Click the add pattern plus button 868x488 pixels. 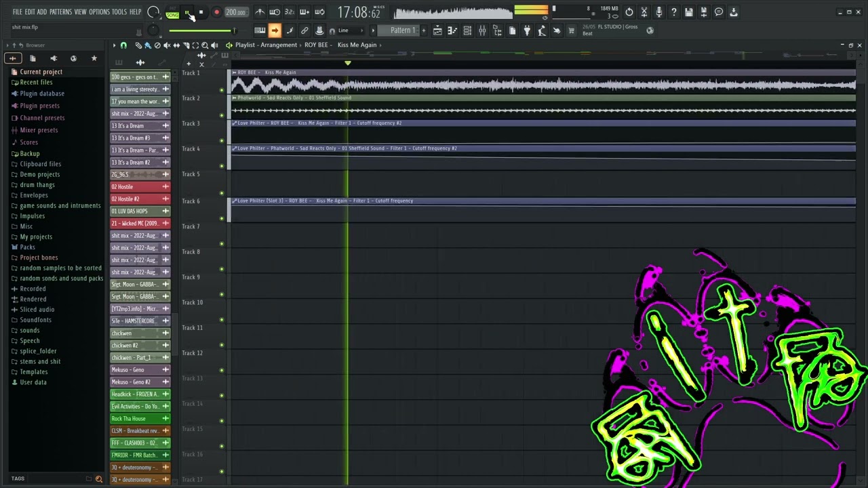tap(425, 30)
